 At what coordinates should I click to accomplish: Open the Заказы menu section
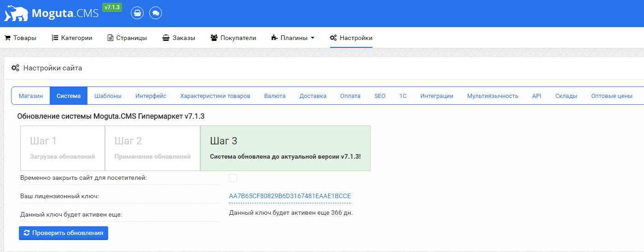point(179,38)
